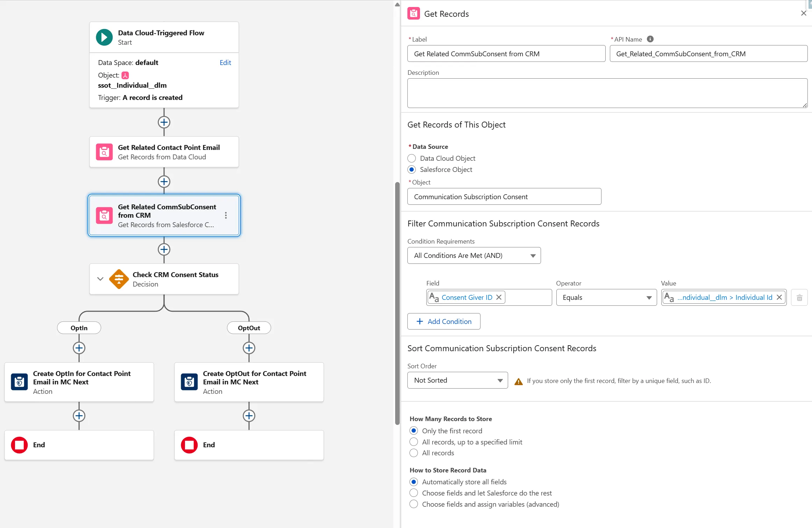Click the Data Cloud-Triggered Flow title

coord(161,33)
